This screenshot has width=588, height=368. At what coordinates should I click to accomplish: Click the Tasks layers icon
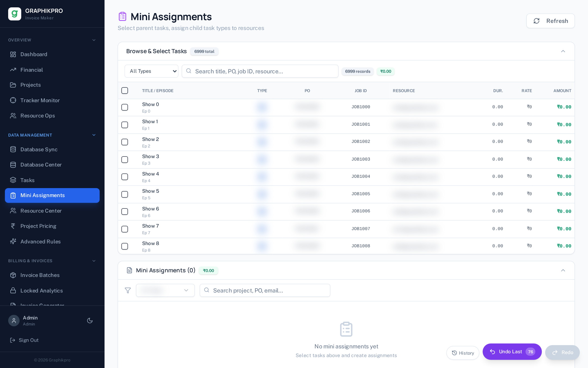pos(13,180)
